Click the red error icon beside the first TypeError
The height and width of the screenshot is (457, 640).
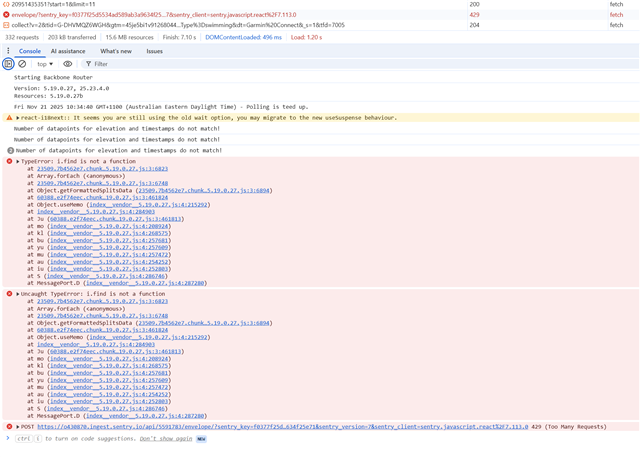pos(10,160)
